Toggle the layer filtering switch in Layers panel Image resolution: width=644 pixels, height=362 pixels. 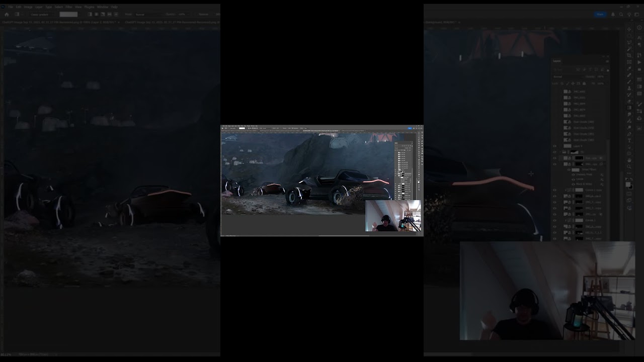(608, 70)
